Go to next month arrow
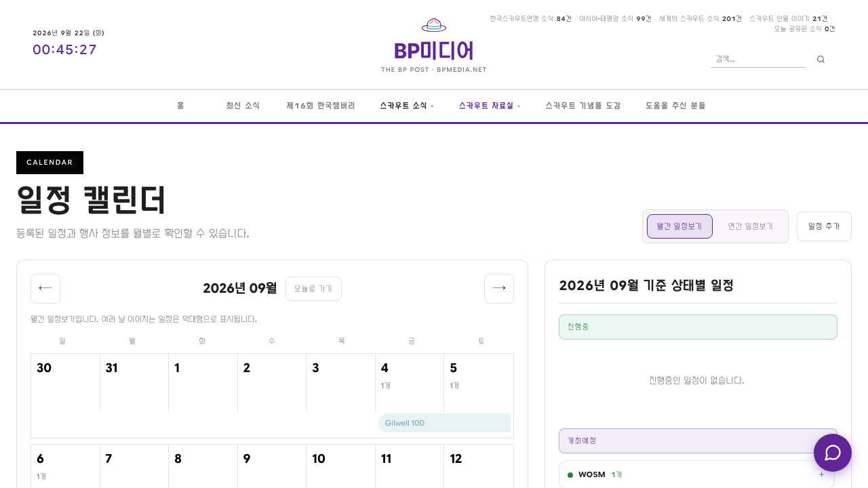The width and height of the screenshot is (868, 488). point(499,289)
